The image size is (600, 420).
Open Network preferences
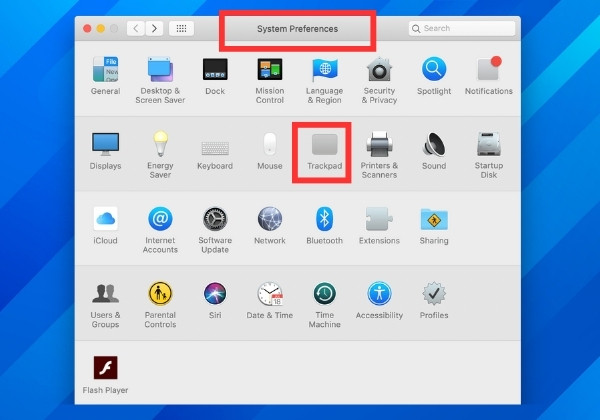pyautogui.click(x=270, y=226)
